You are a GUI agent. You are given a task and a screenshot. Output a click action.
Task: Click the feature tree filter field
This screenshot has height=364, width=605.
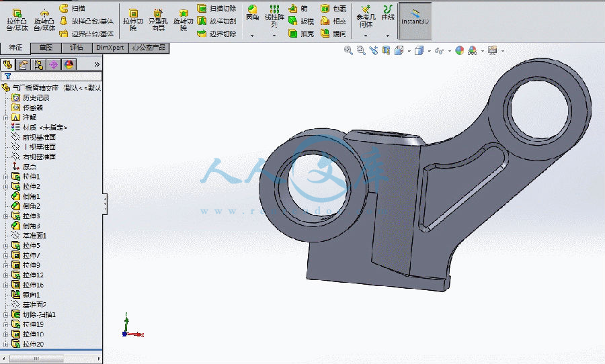tap(51, 77)
